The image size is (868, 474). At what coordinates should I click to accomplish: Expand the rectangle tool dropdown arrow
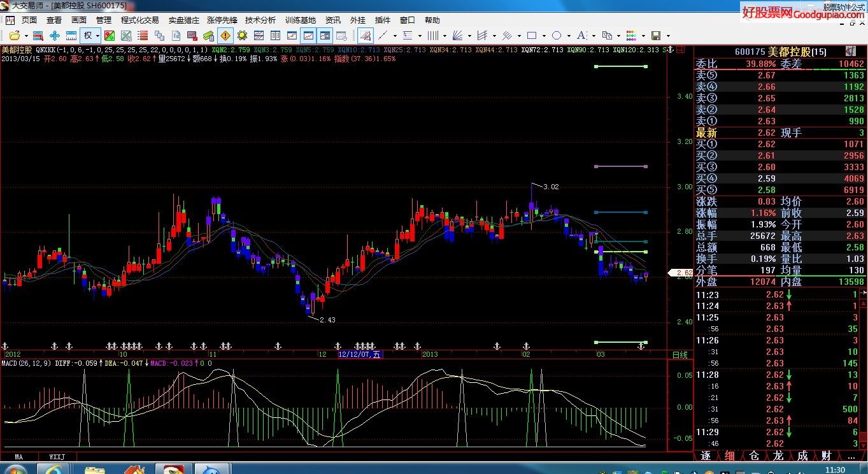pyautogui.click(x=544, y=36)
